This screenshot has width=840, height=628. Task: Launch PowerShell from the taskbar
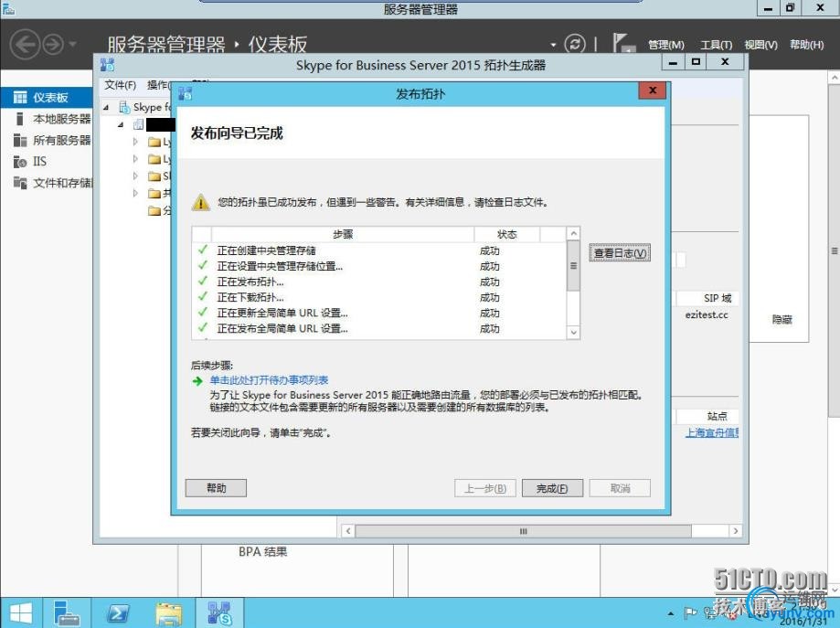[x=117, y=613]
